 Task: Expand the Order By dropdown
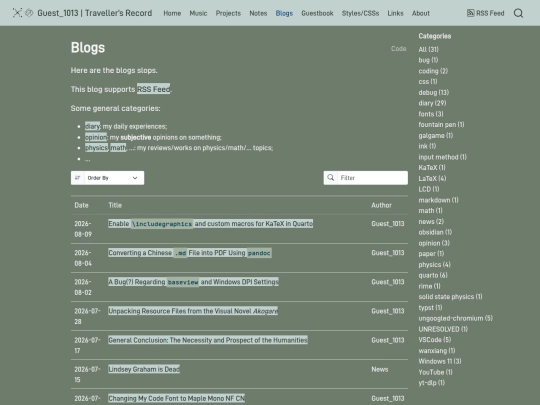tap(107, 178)
